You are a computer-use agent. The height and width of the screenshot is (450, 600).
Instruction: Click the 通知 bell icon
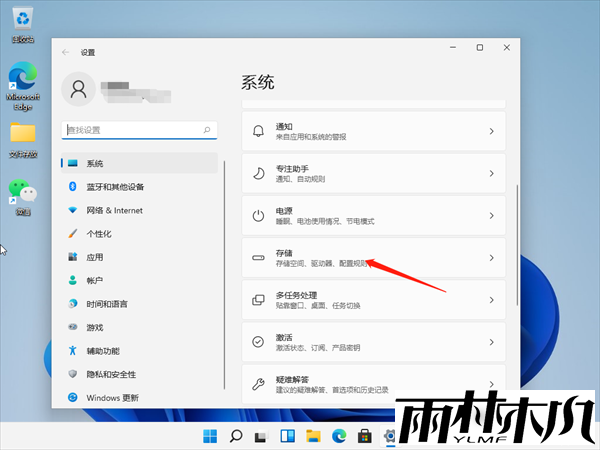point(258,131)
